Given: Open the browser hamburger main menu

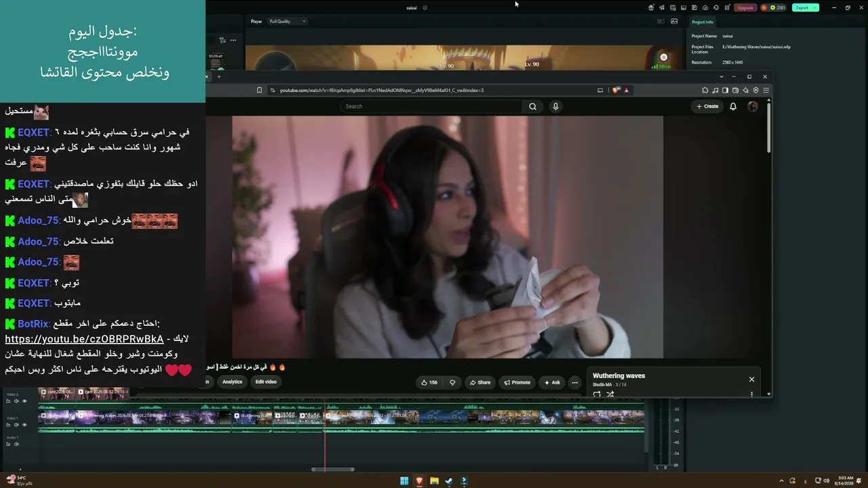Looking at the screenshot, I should pyautogui.click(x=766, y=90).
